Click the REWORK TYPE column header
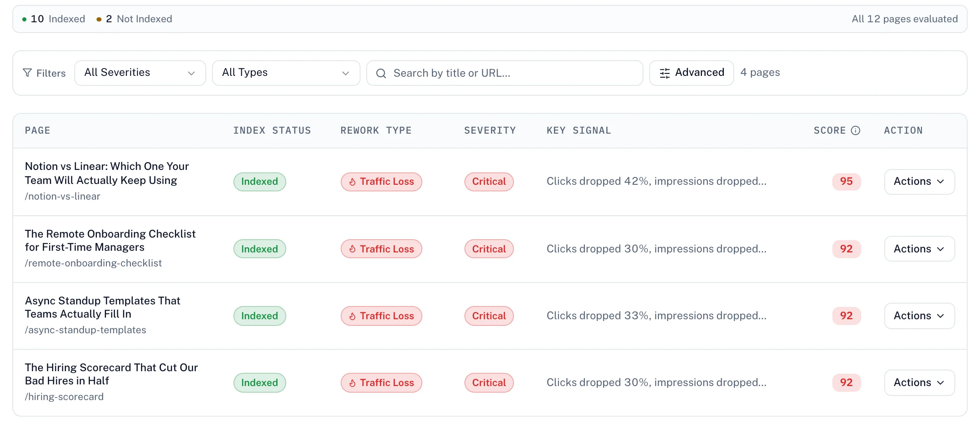Image resolution: width=980 pixels, height=424 pixels. click(376, 130)
